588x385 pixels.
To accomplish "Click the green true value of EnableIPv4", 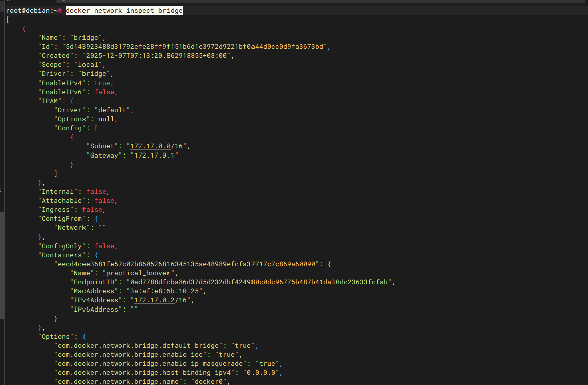I will pos(103,83).
